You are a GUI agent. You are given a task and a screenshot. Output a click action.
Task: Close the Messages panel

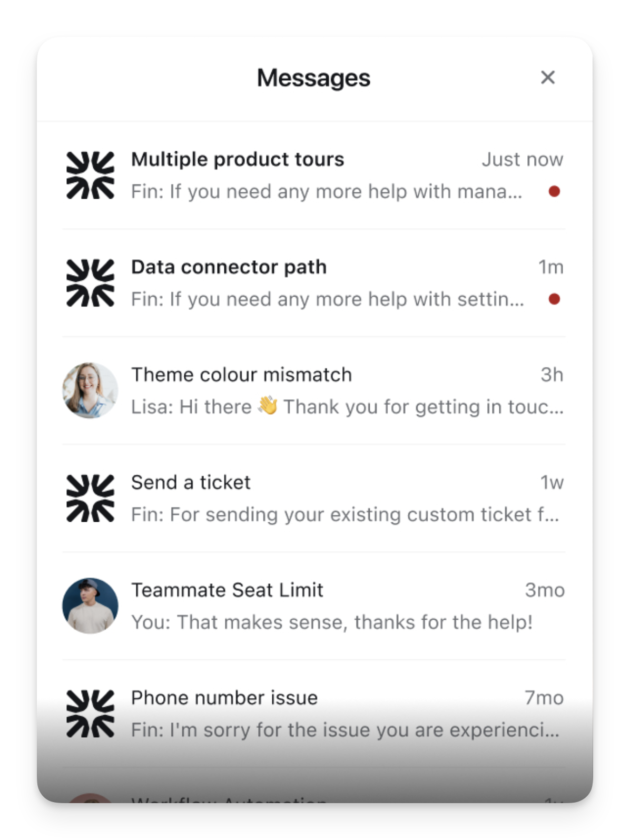tap(548, 77)
